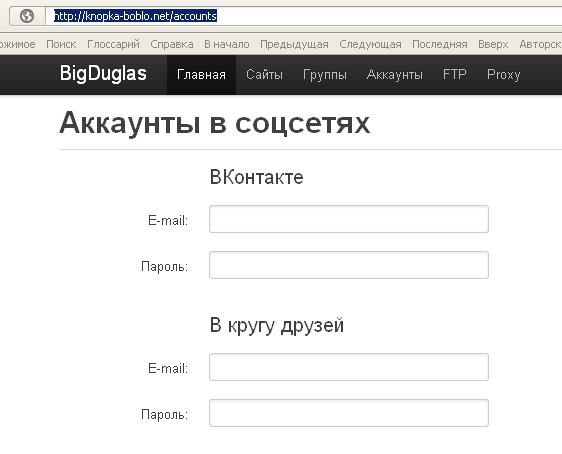Click the BigDuglas brand logo link

(103, 74)
